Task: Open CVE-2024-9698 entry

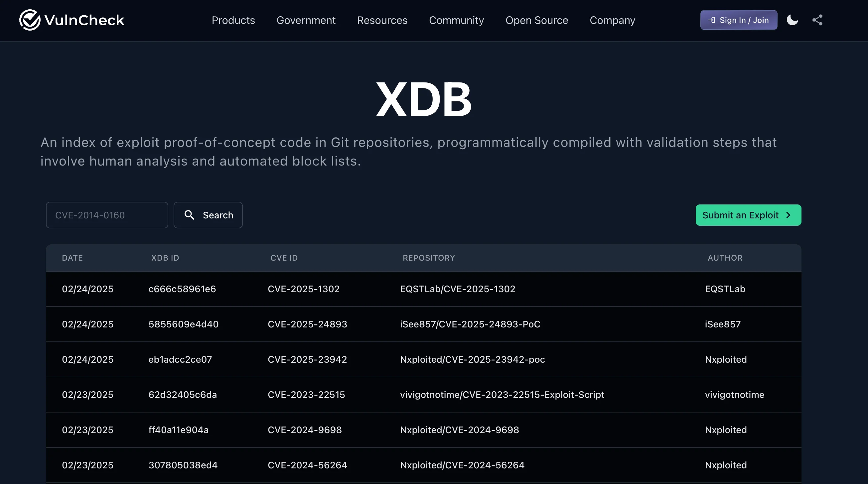Action: coord(305,430)
